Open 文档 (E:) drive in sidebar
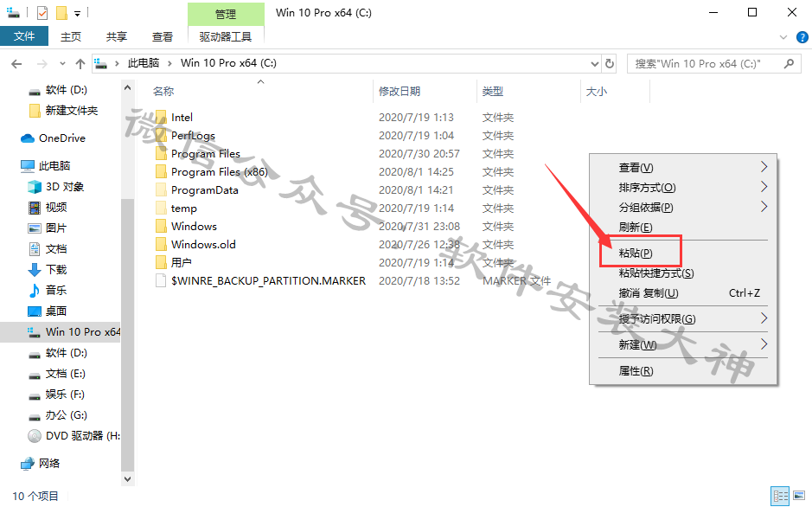This screenshot has height=507, width=812. pyautogui.click(x=65, y=374)
